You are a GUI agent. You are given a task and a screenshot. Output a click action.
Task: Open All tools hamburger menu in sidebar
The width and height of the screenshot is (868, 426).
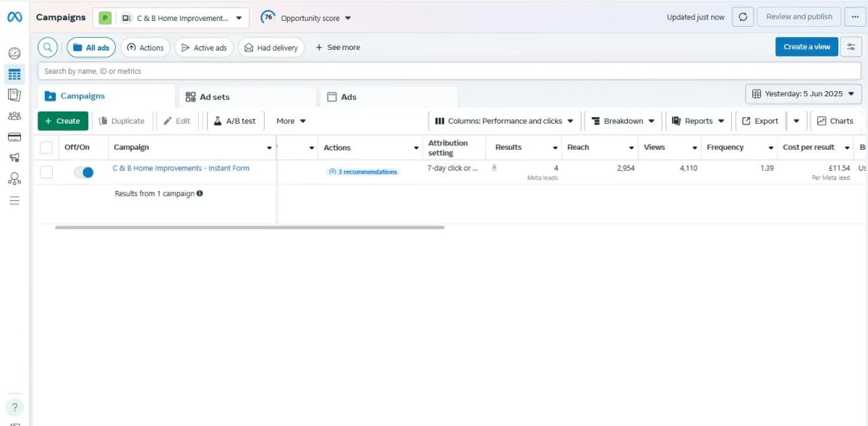point(14,200)
